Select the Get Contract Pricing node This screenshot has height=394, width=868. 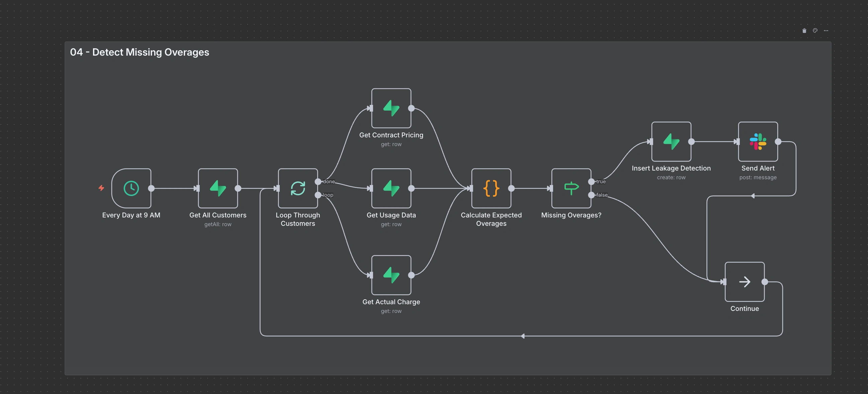[391, 108]
